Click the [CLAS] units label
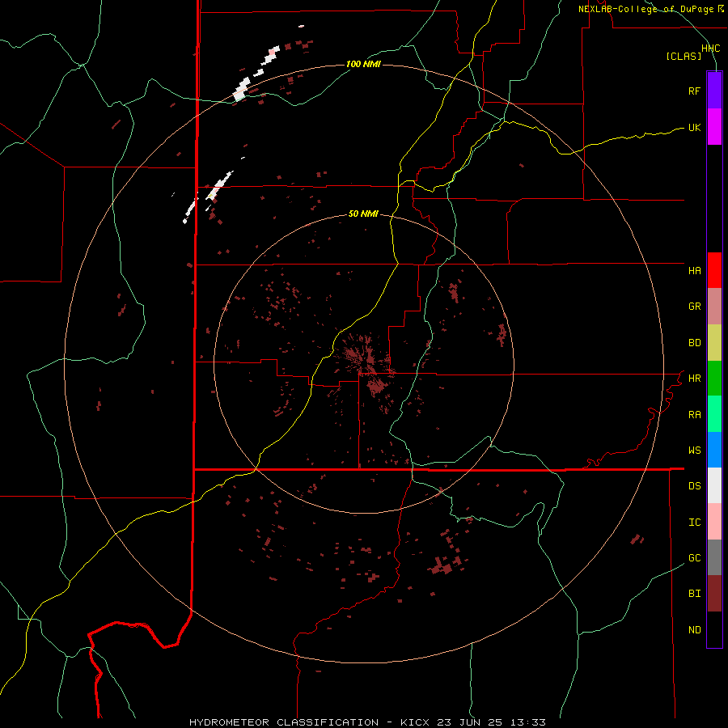Image resolution: width=728 pixels, height=728 pixels. pos(684,56)
